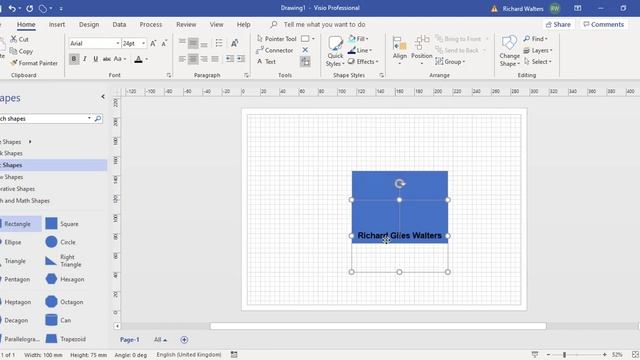
Task: Open the Change Case Aa dropdown
Action: coord(120,59)
